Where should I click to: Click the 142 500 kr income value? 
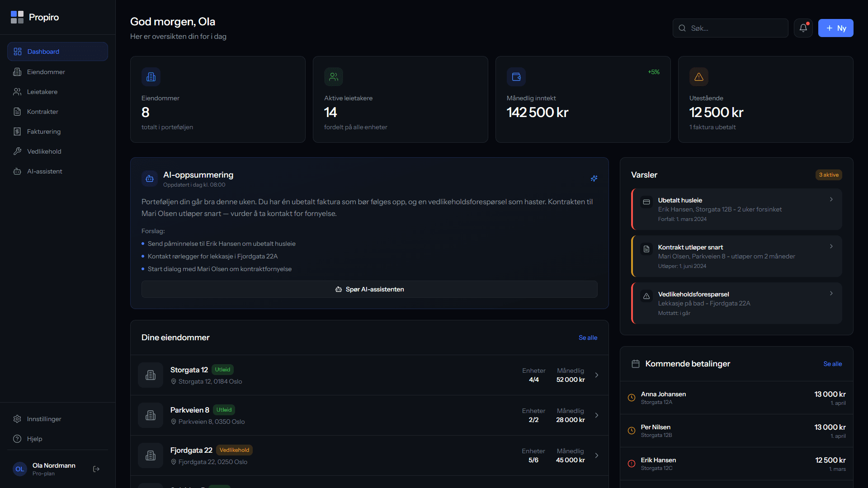[538, 112]
